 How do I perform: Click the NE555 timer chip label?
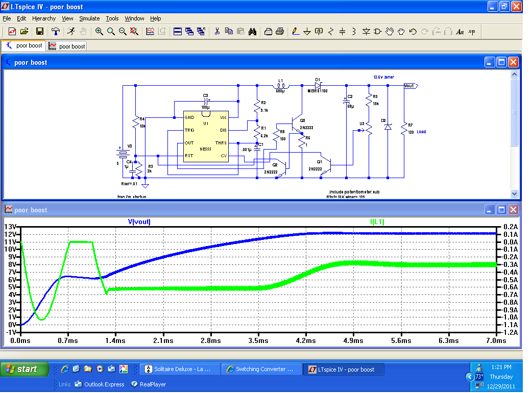[x=205, y=149]
